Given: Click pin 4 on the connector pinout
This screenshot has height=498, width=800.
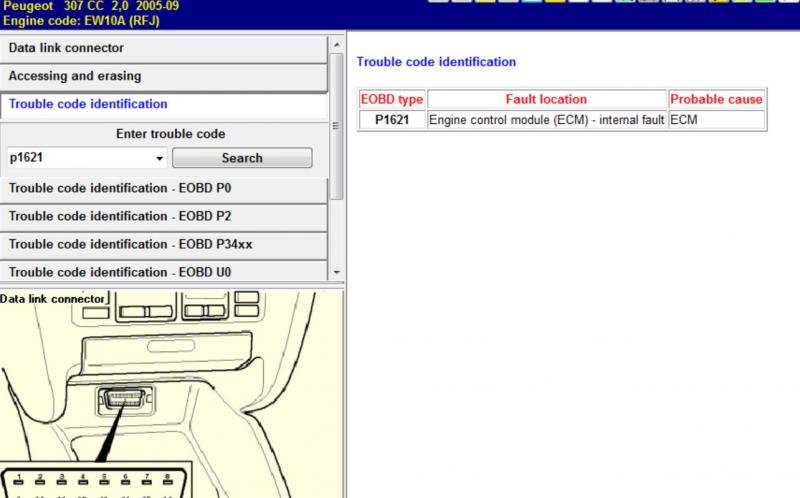Looking at the screenshot, I should coord(83,478).
